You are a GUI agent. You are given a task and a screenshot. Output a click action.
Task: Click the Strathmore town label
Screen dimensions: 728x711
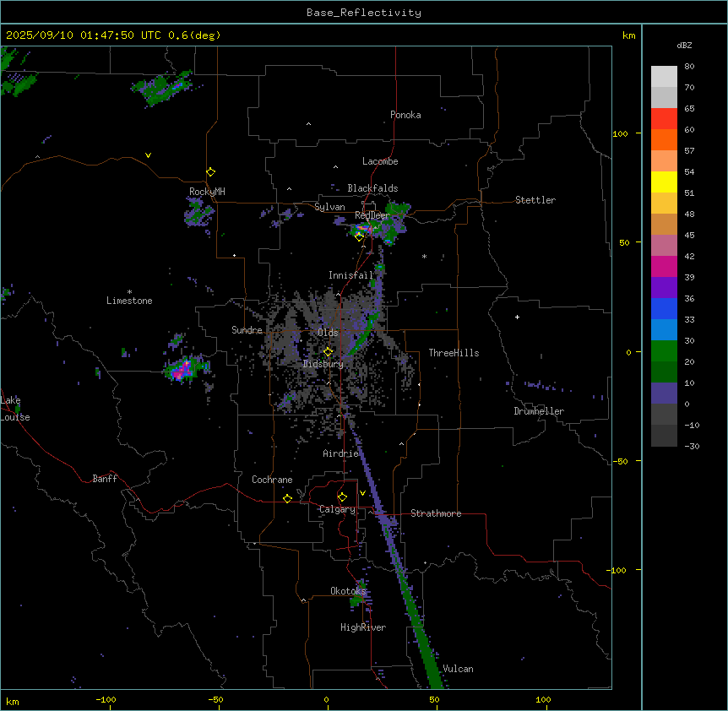pos(436,513)
